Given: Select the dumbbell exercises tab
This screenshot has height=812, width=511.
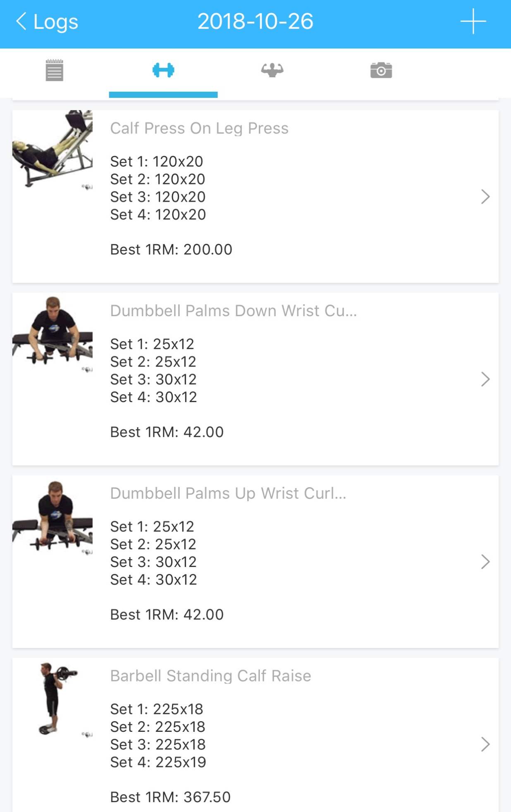Looking at the screenshot, I should click(x=163, y=70).
